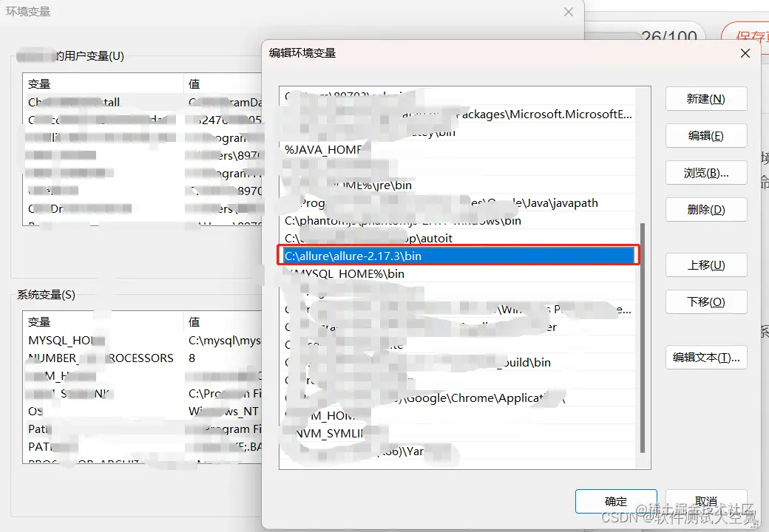Open the 浏览(B)... file browser button
The height and width of the screenshot is (532, 769).
pyautogui.click(x=705, y=173)
